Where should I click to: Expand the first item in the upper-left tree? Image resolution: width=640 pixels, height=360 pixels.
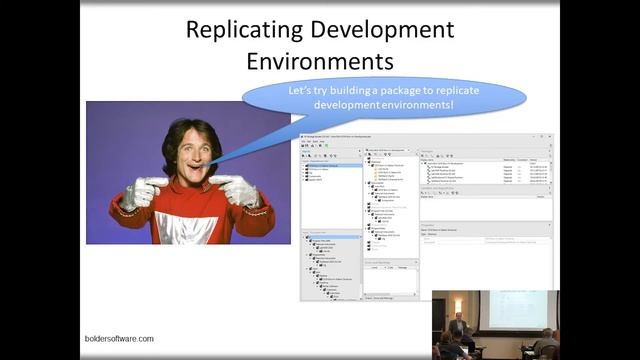304,166
